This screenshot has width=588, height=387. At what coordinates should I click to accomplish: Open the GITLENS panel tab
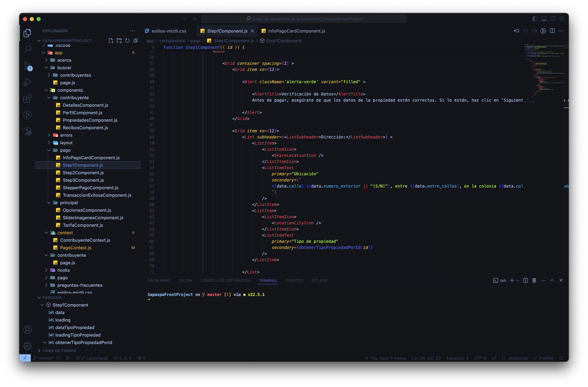coord(320,281)
